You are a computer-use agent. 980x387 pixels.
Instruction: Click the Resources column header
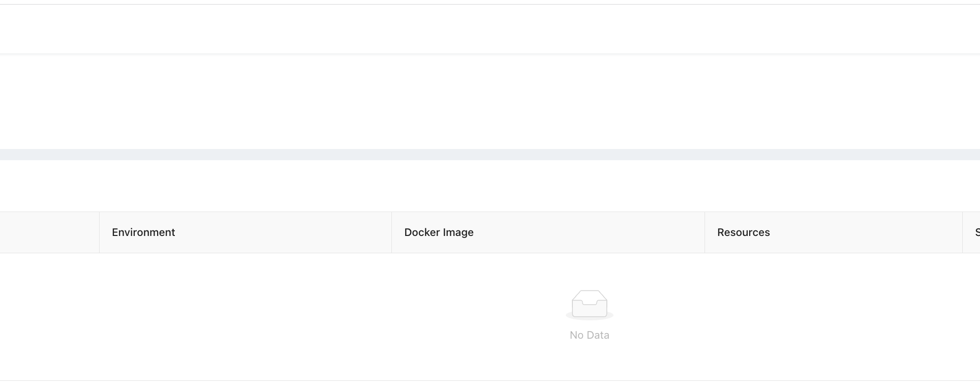pos(743,232)
